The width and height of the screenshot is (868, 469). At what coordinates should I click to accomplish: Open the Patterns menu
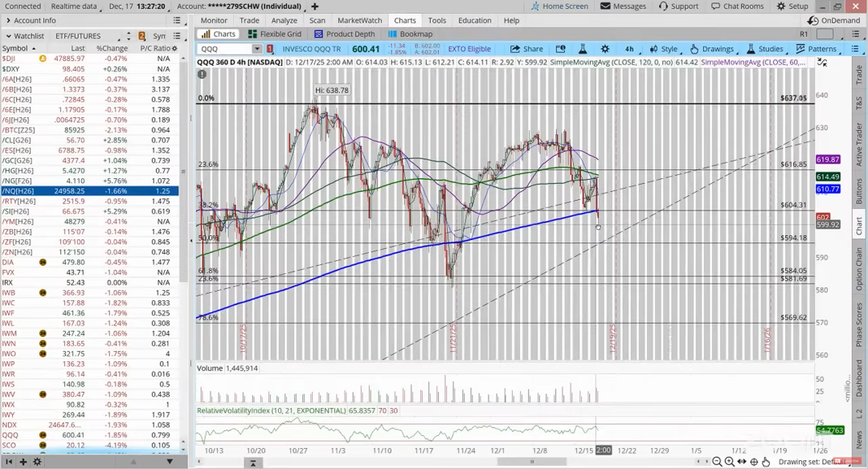pyautogui.click(x=817, y=49)
